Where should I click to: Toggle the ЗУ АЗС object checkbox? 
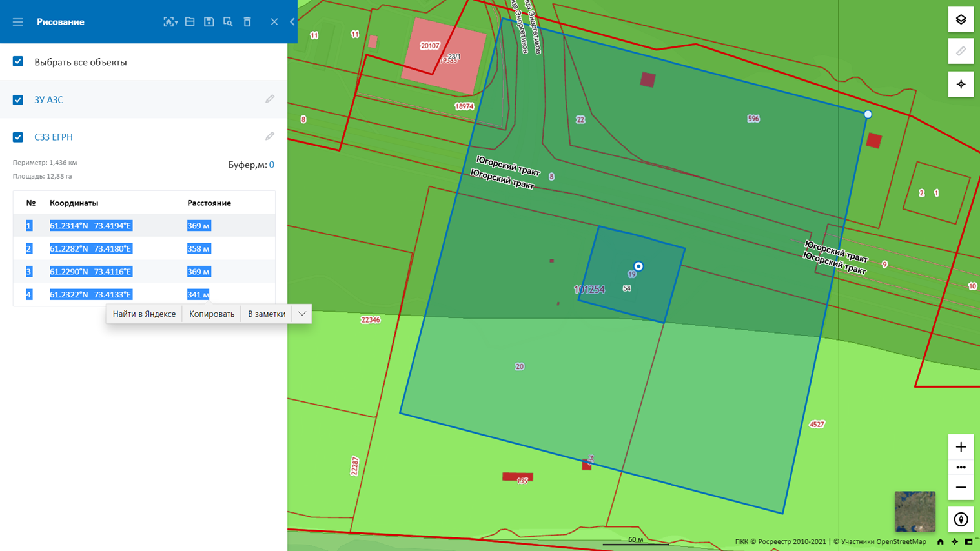click(x=18, y=100)
